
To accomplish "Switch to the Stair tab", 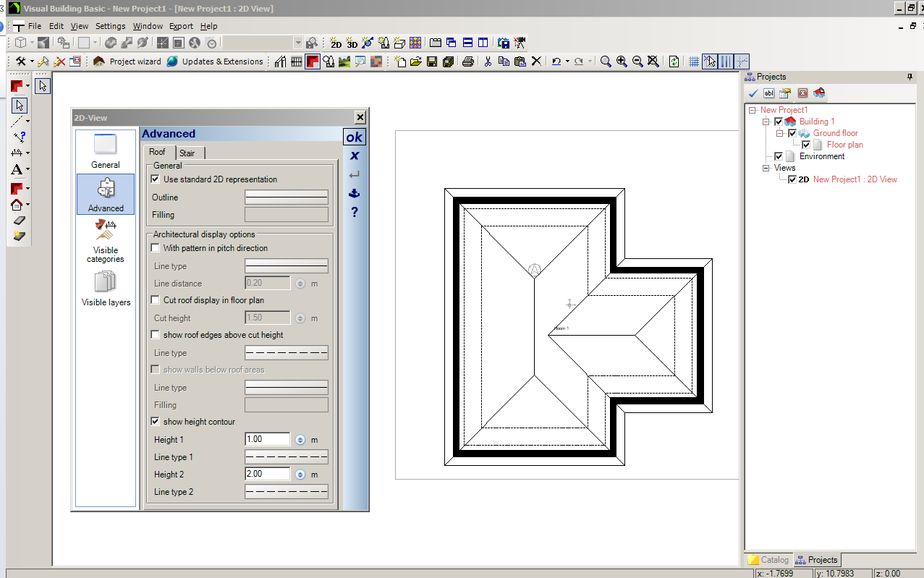I will coord(187,153).
